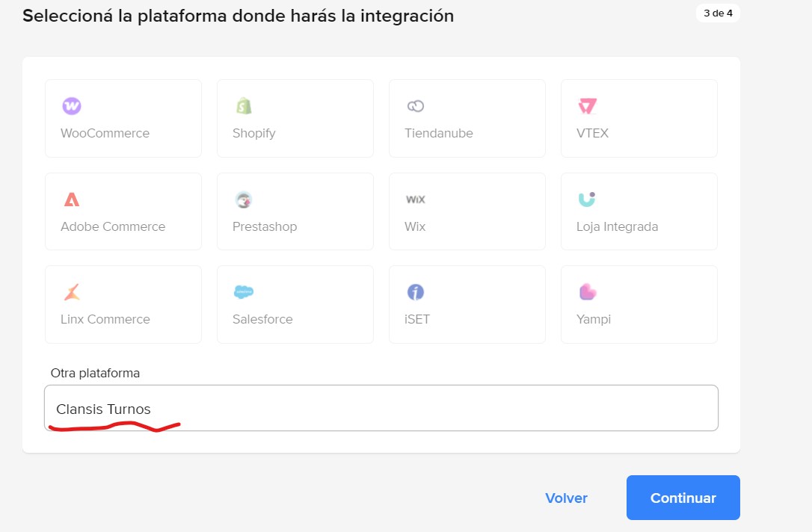
Task: Choose the Tiendanube platform option text
Action: pos(439,133)
